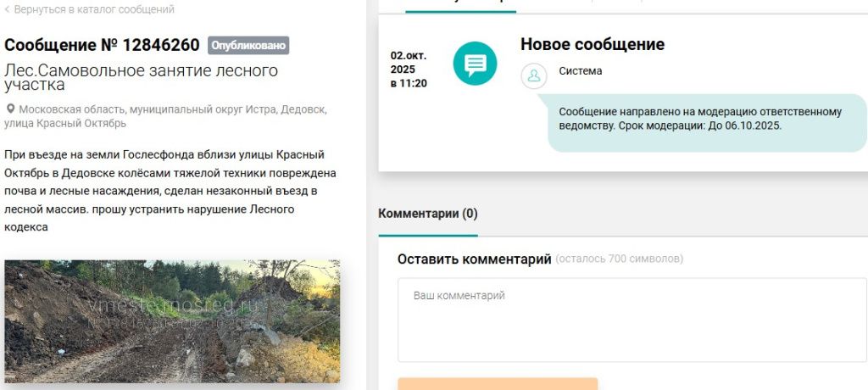Viewport: 868px width, 390px height.
Task: Click the description text about Гослесфонда
Action: (x=170, y=191)
